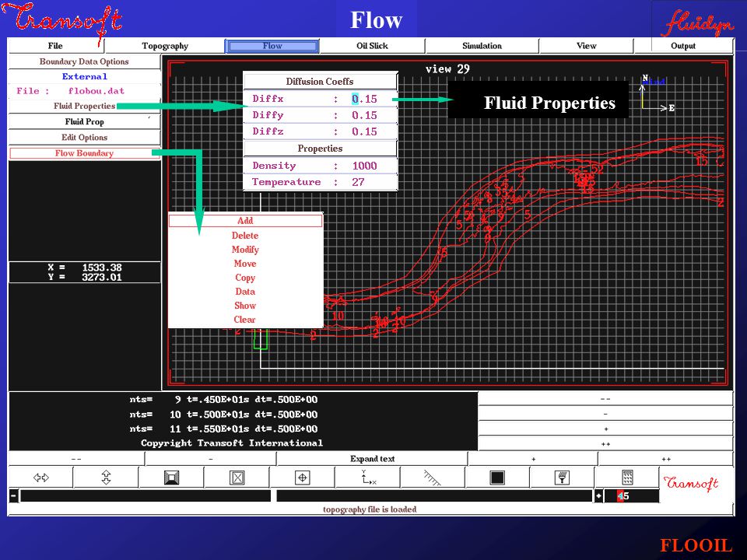Click the minus button left of command line
The image size is (747, 560).
coord(13,496)
